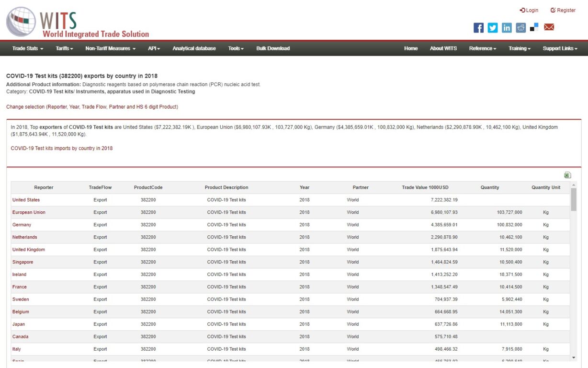The width and height of the screenshot is (588, 368).
Task: Expand the Trade Stats menu
Action: pos(28,48)
